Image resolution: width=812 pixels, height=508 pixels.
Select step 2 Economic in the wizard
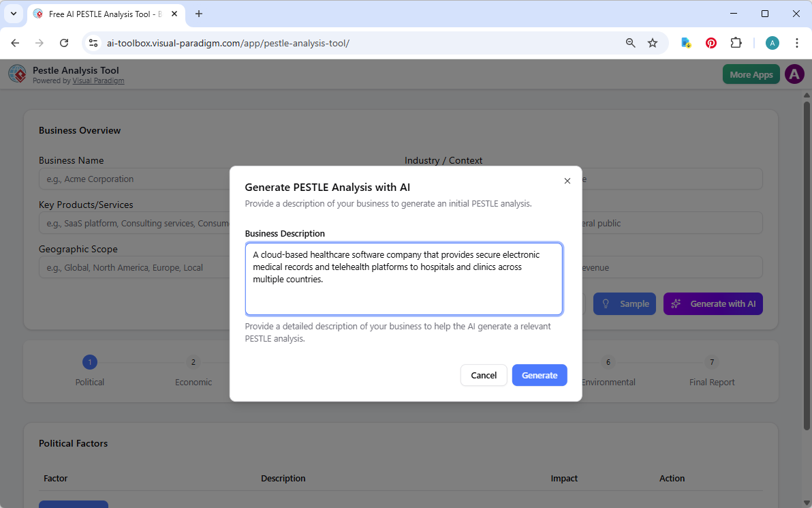[193, 362]
